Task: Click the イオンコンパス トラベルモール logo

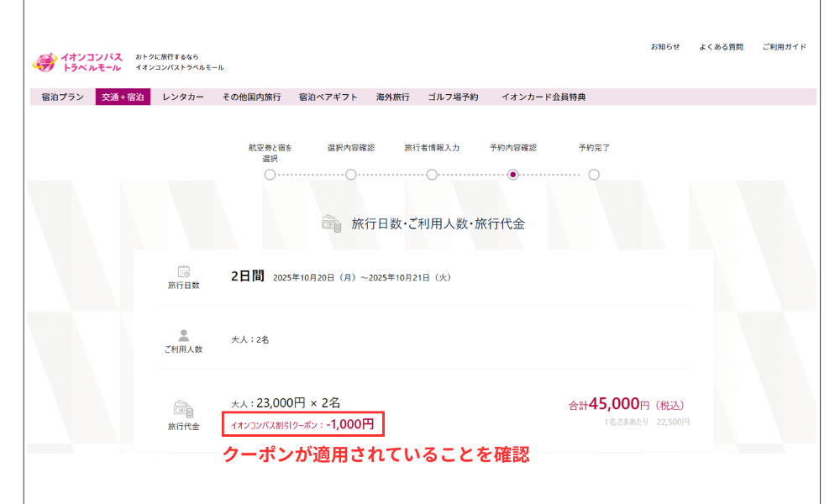Action: click(77, 62)
